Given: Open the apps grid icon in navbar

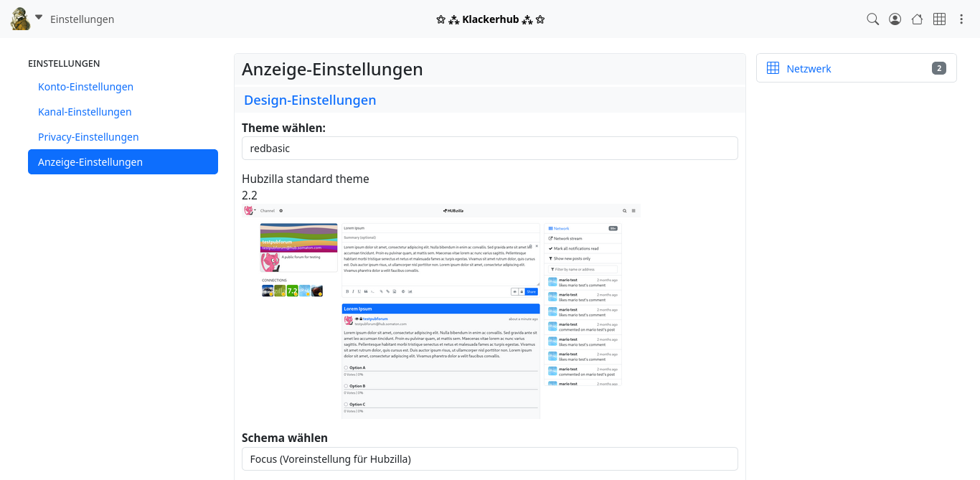Looking at the screenshot, I should pos(939,19).
